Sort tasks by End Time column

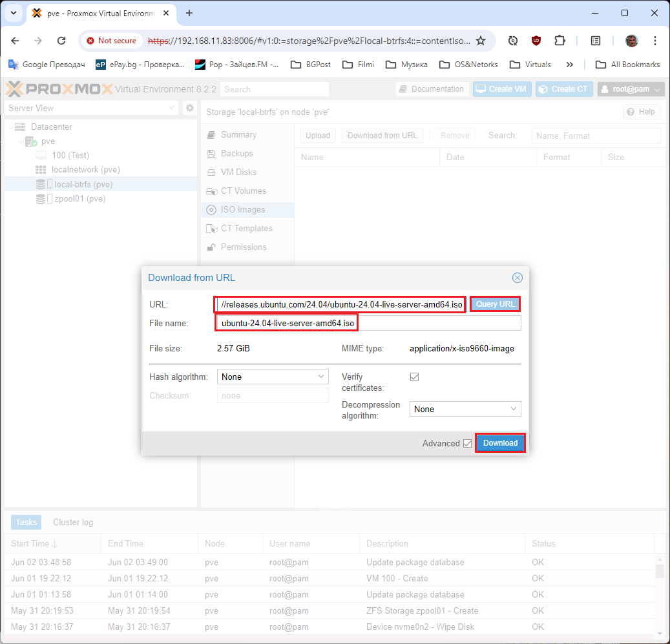point(149,544)
